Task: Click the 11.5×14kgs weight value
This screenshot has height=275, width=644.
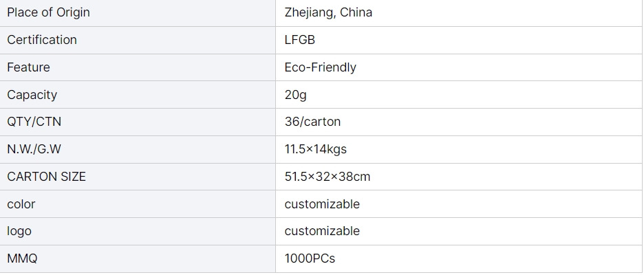Action: [x=315, y=149]
